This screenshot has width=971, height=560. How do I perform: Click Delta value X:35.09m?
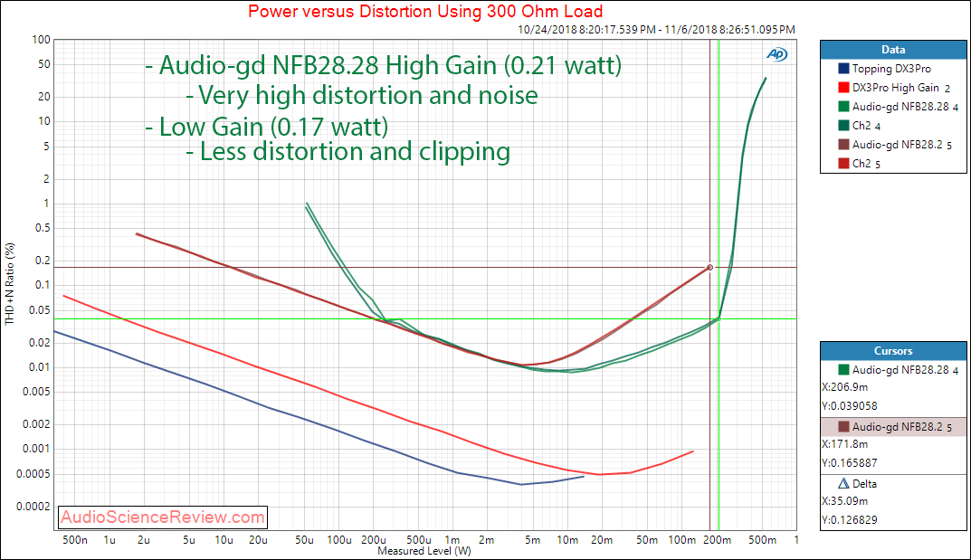pos(844,501)
